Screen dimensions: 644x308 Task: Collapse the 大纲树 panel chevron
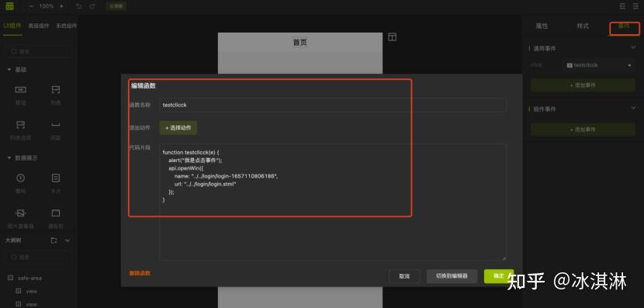[68, 241]
